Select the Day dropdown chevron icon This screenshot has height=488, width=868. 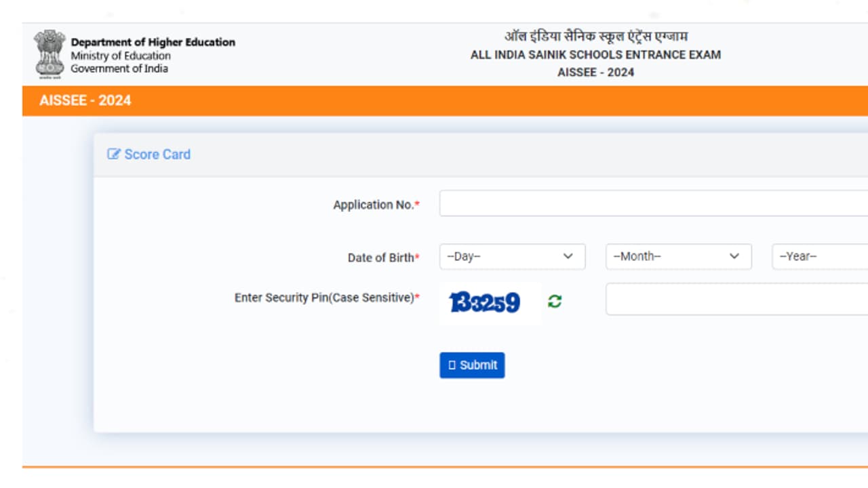pos(568,256)
